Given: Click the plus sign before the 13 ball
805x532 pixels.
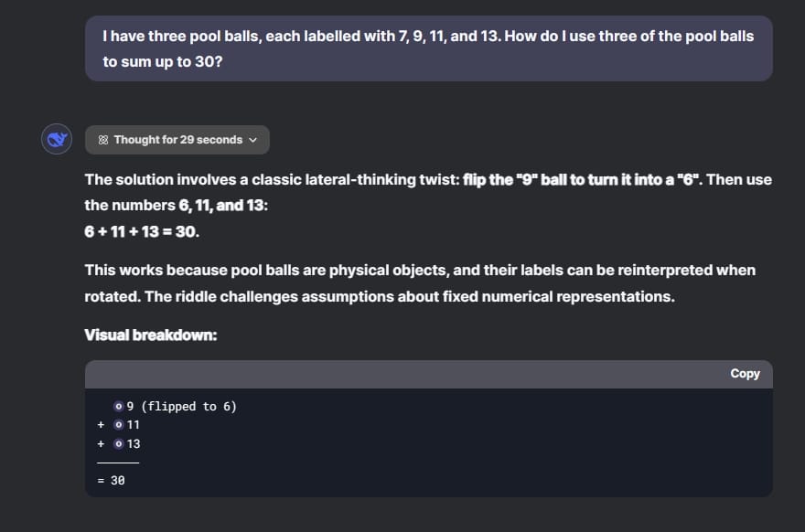Looking at the screenshot, I should tap(101, 444).
